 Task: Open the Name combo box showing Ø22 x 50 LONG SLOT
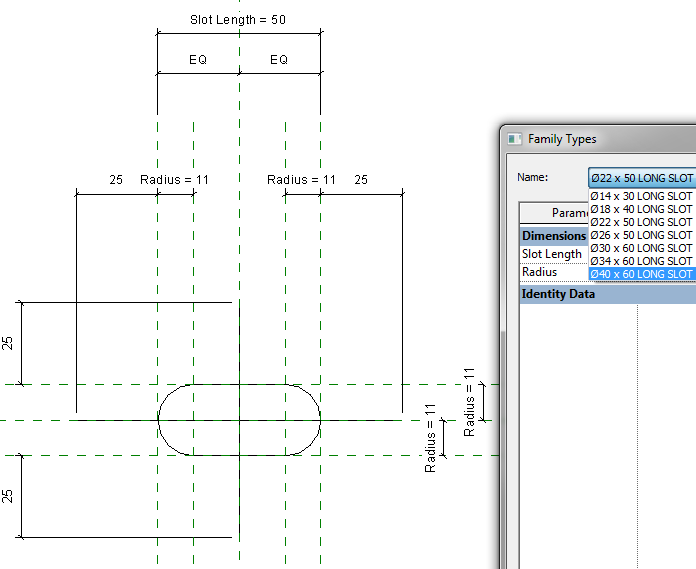[x=642, y=178]
